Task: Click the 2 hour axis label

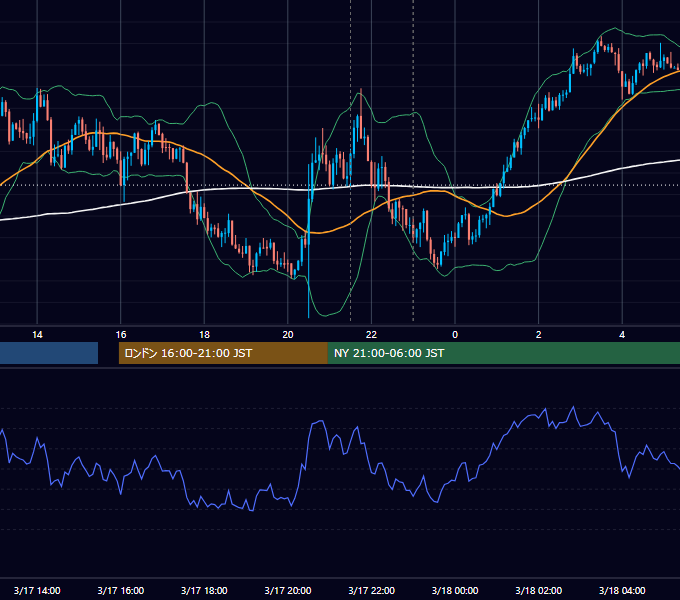Action: click(x=538, y=335)
